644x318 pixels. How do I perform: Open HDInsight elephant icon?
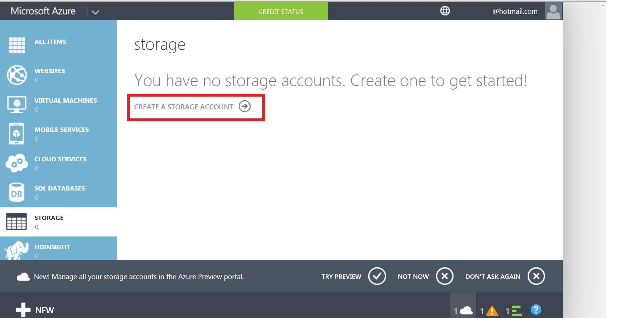pos(17,251)
